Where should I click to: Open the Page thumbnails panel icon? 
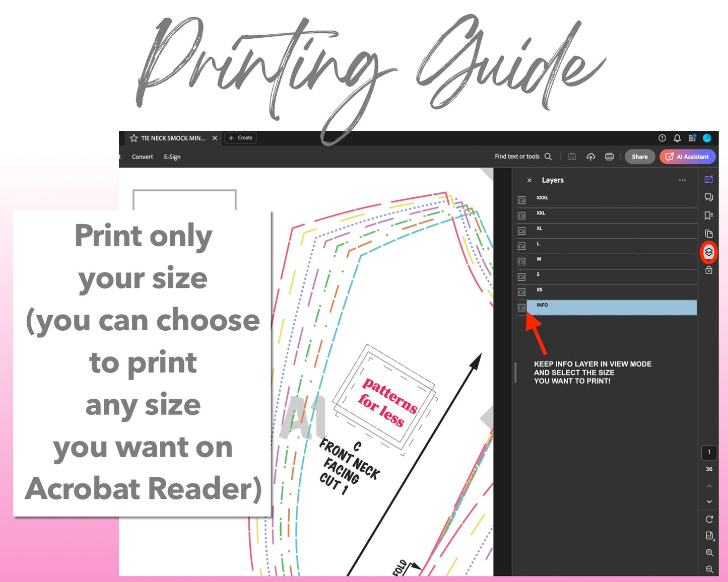[x=709, y=234]
